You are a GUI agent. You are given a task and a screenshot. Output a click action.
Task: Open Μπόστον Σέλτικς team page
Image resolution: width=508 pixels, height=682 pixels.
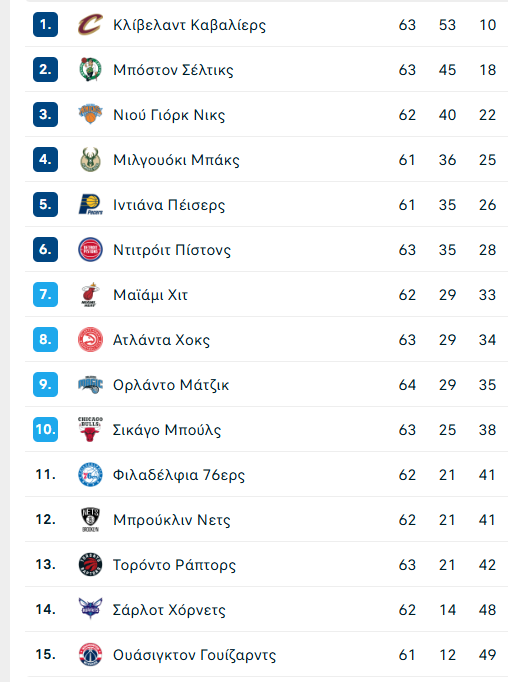coord(173,70)
